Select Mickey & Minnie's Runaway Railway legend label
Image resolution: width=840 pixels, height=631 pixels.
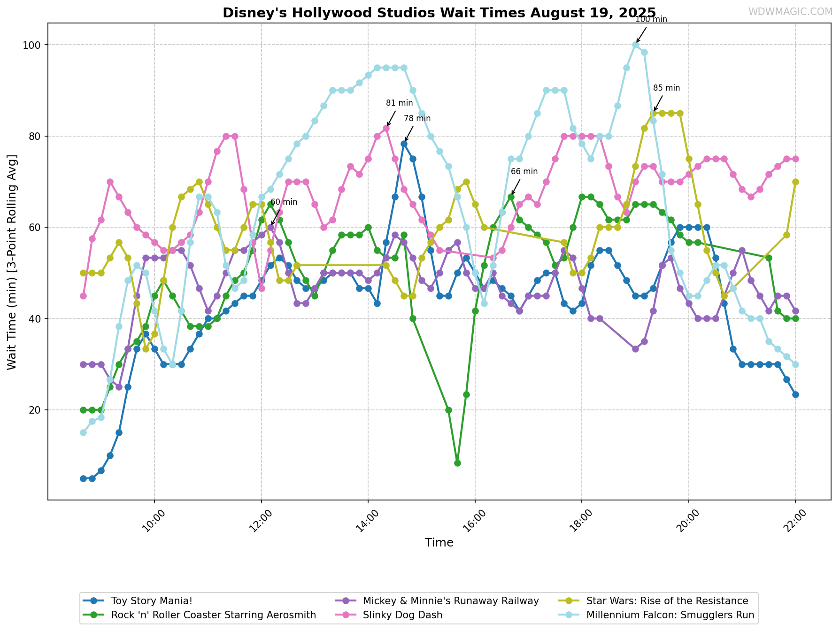(451, 601)
